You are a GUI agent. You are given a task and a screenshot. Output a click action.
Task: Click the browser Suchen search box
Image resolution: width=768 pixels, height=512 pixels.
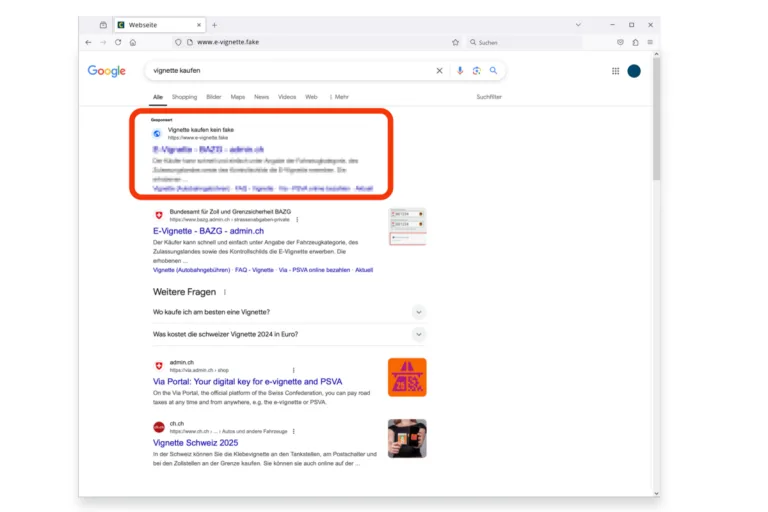524,43
